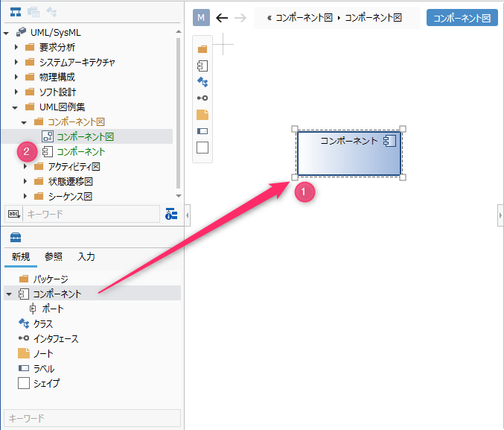The height and width of the screenshot is (430, 504).
Task: Select インタフェース in the toolbox
Action: point(56,338)
